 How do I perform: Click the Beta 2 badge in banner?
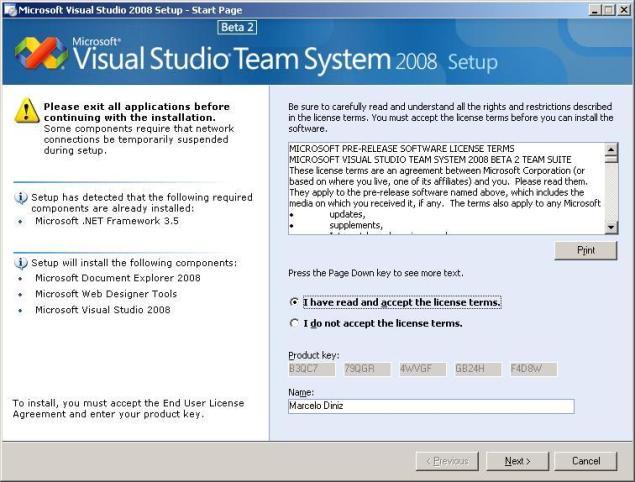tap(237, 27)
